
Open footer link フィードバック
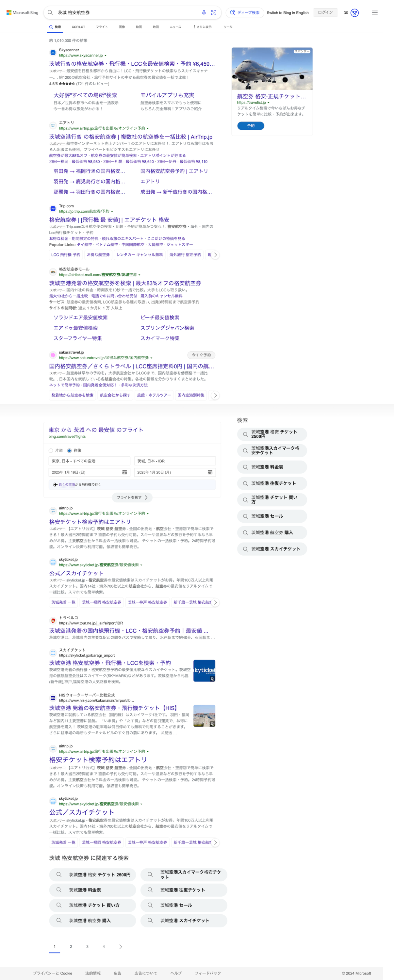coord(208,973)
